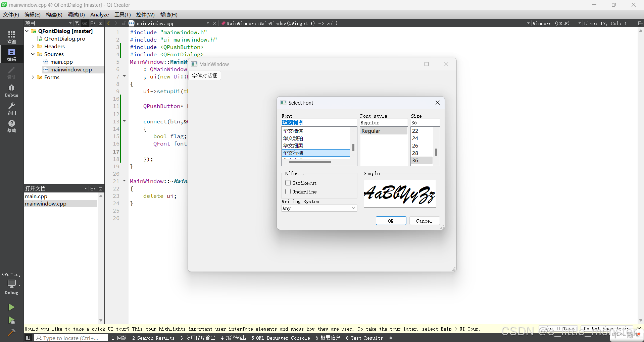The height and width of the screenshot is (342, 644).
Task: Select font 华文楷体 in the list
Action: [x=316, y=131]
